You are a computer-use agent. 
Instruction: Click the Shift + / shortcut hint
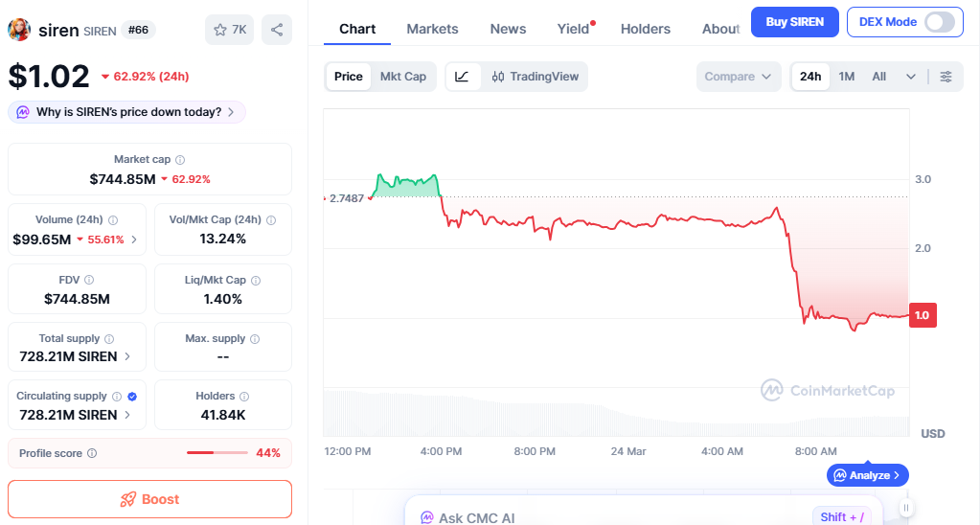842,517
